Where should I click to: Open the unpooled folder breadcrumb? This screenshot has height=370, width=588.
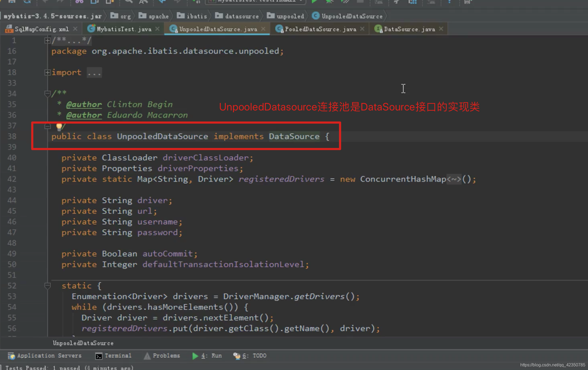click(x=285, y=16)
